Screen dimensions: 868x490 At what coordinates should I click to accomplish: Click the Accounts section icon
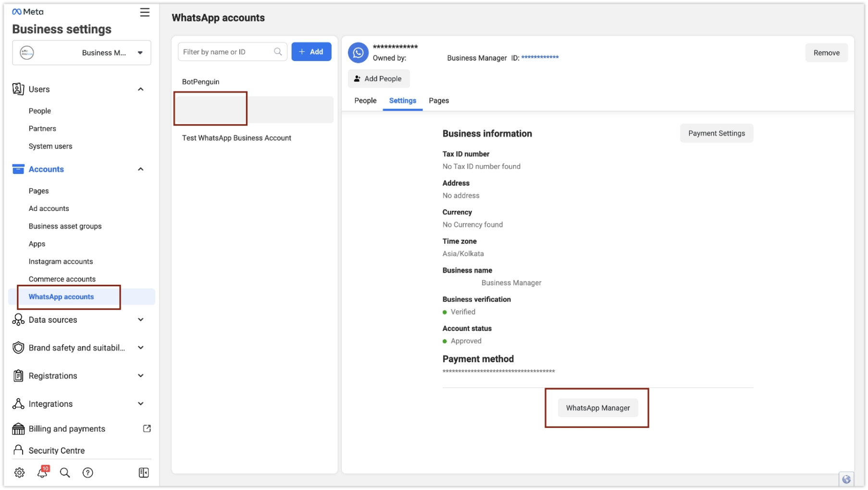pos(18,169)
